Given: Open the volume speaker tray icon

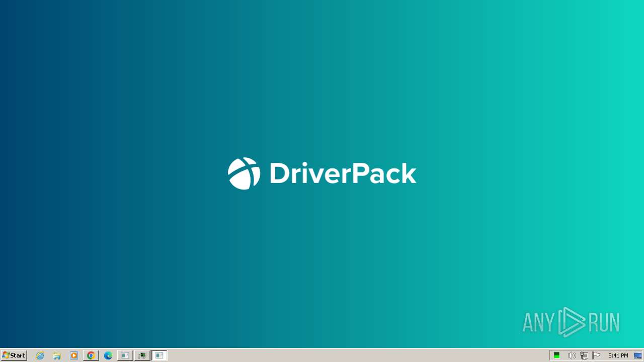Looking at the screenshot, I should [x=572, y=355].
